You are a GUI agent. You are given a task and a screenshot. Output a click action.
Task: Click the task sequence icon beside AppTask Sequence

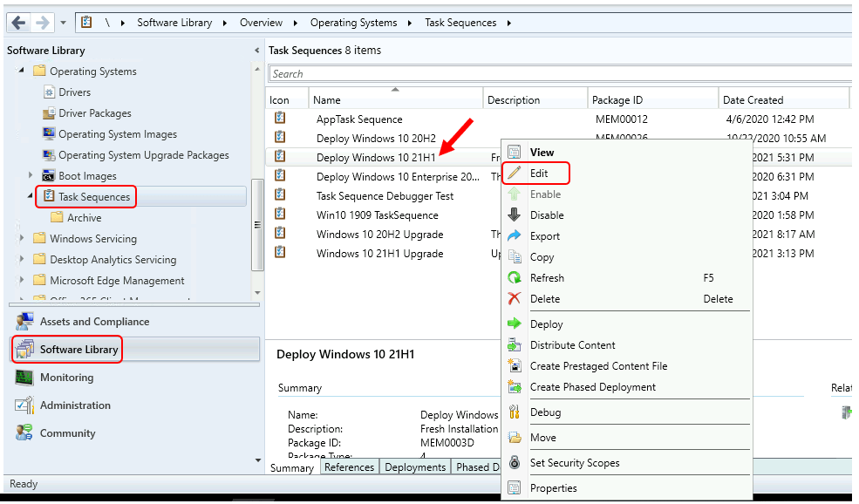pyautogui.click(x=279, y=119)
